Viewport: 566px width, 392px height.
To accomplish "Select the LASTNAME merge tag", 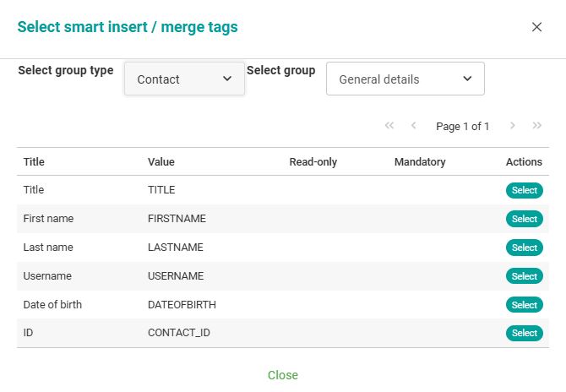I will coord(524,248).
